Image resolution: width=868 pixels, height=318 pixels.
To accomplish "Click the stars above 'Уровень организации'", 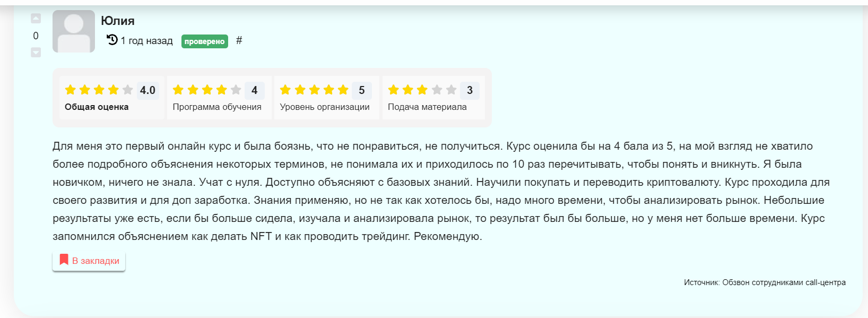I will pyautogui.click(x=314, y=90).
